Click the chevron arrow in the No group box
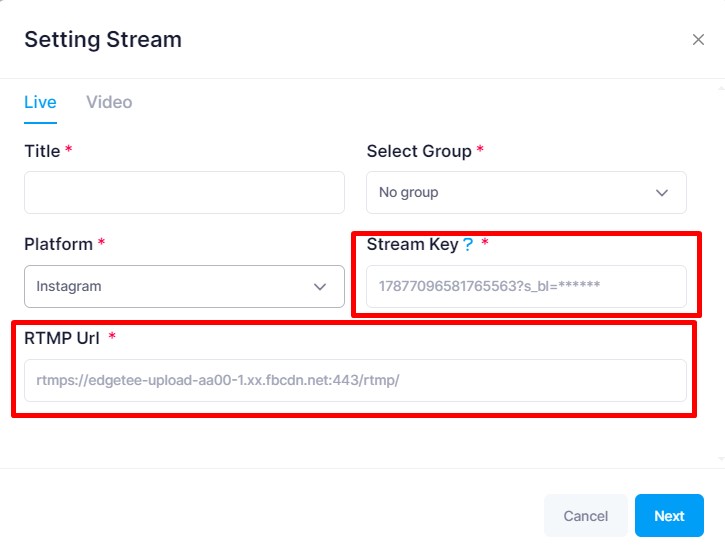This screenshot has width=725, height=557. [x=662, y=192]
